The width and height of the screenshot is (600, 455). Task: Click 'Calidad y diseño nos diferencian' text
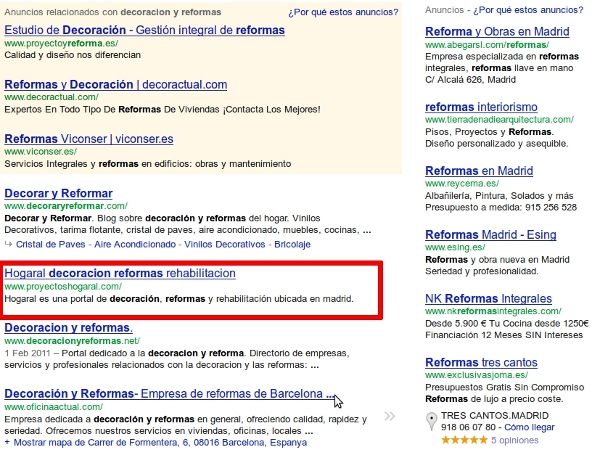pyautogui.click(x=72, y=55)
